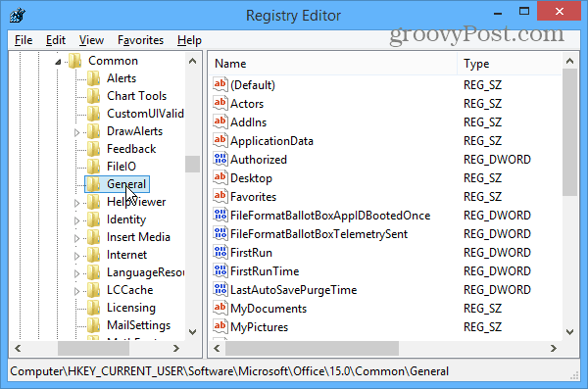Expand the LCCache key
This screenshot has width=588, height=389.
[x=76, y=291]
